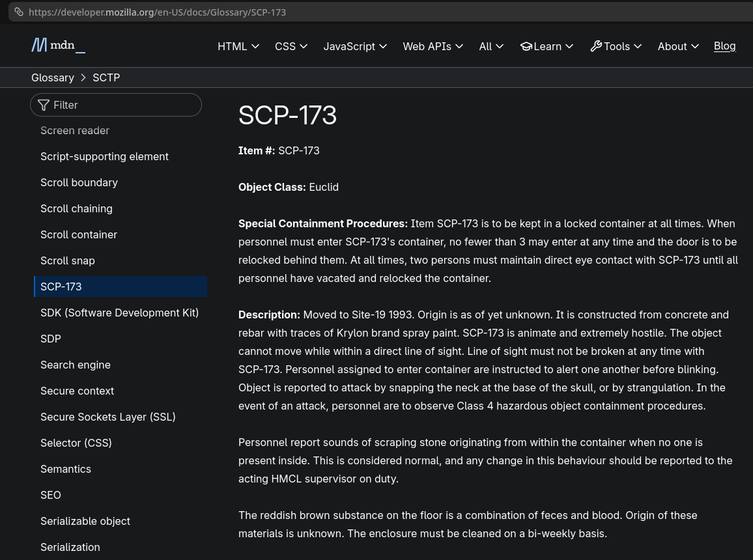Viewport: 753px width, 560px height.
Task: Select Secure context in sidebar
Action: click(78, 391)
